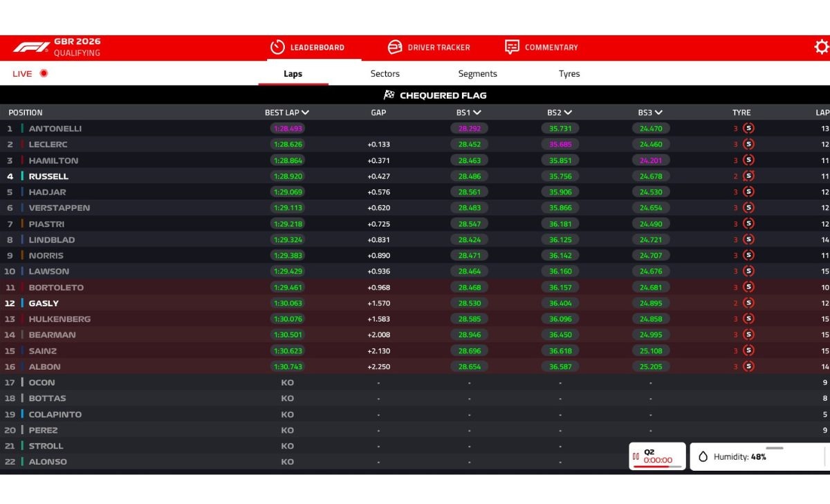Click the Commentary speech bubble icon
The width and height of the screenshot is (830, 504).
coord(512,47)
